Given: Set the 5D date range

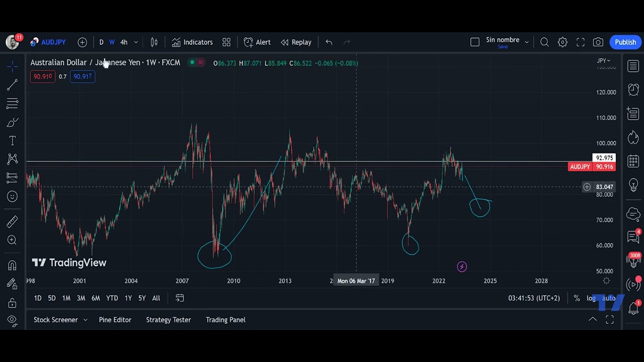Looking at the screenshot, I should tap(52, 298).
